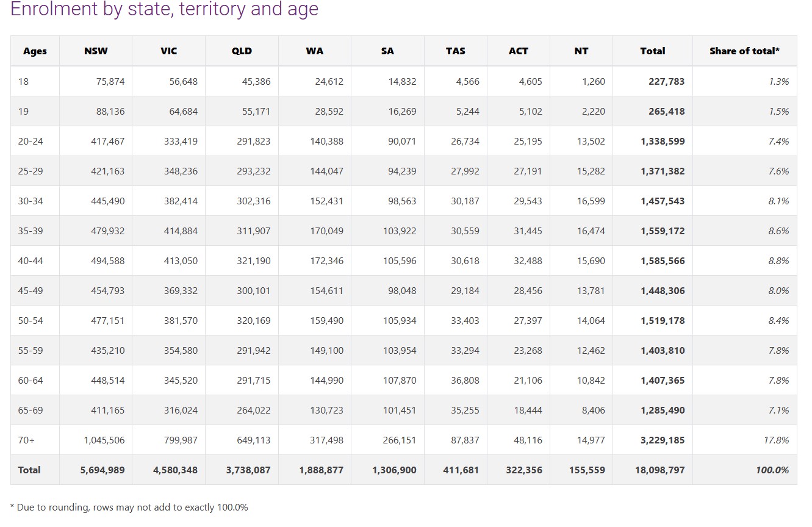812x527 pixels.
Task: Select the 70+ age row label
Action: [x=26, y=440]
